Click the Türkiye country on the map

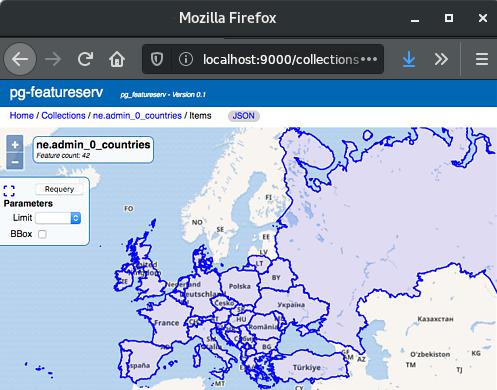click(306, 367)
